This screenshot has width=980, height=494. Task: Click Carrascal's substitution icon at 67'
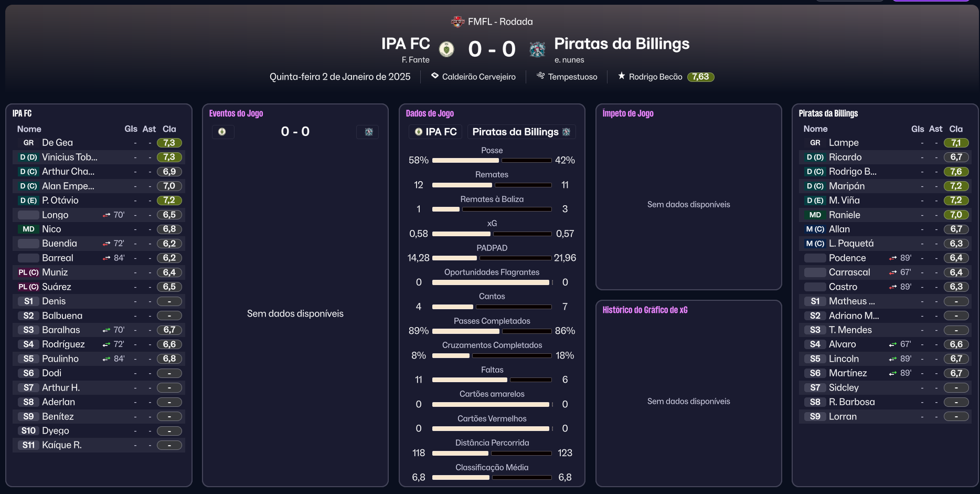point(893,272)
